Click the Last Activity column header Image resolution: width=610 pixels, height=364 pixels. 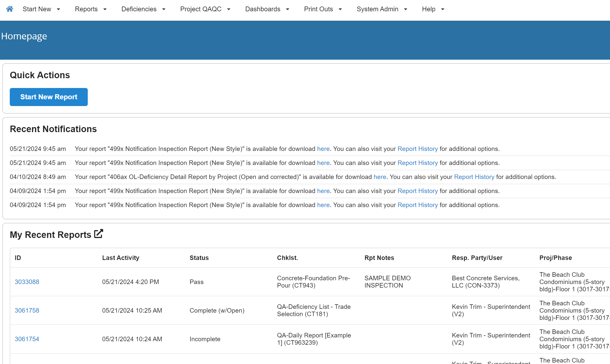click(121, 258)
